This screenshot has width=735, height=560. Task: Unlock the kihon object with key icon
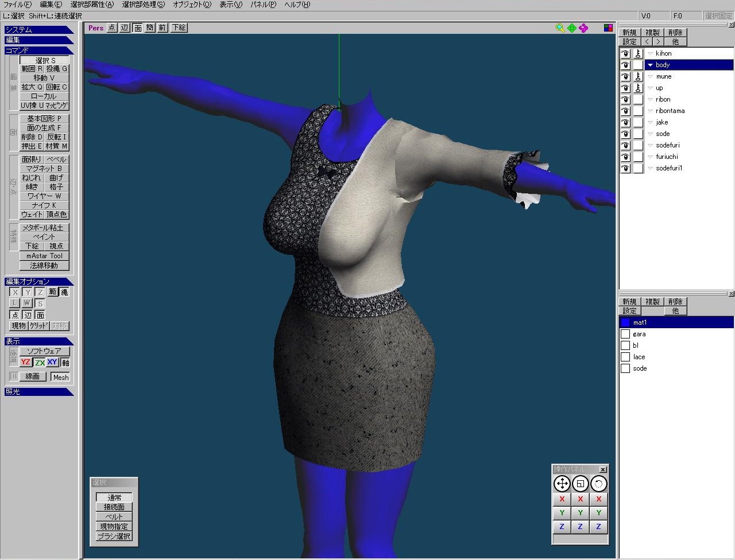pyautogui.click(x=638, y=53)
